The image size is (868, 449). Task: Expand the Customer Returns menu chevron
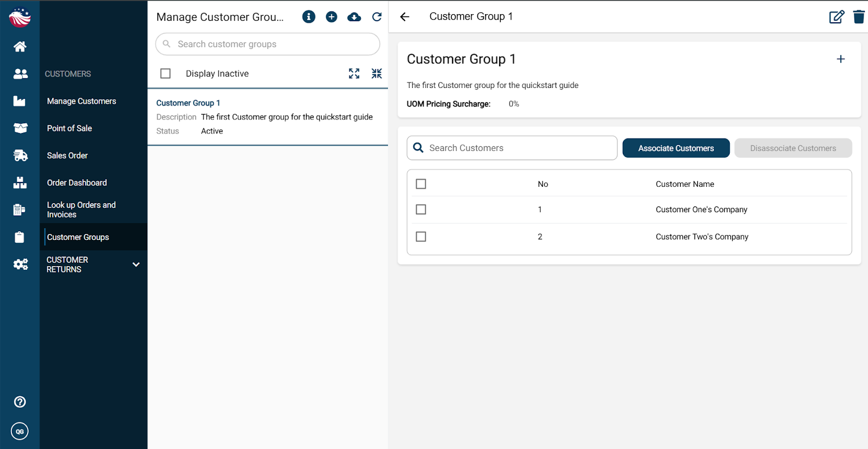(x=136, y=264)
